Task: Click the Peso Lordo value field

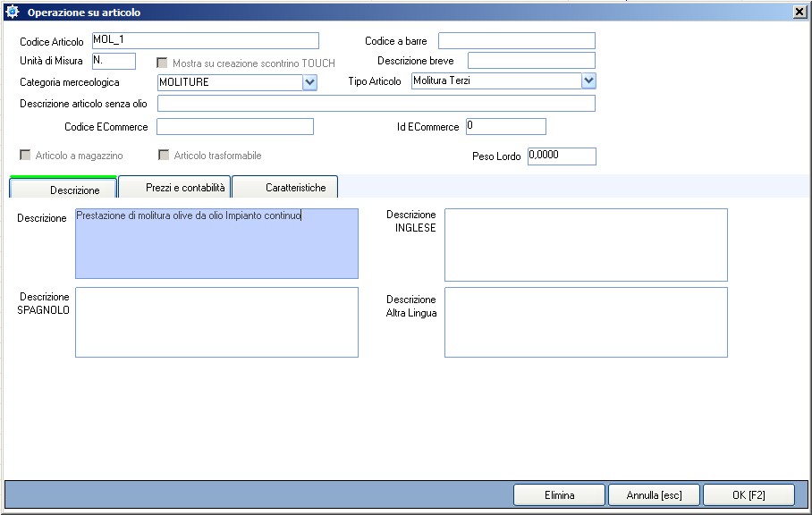Action: pyautogui.click(x=561, y=156)
